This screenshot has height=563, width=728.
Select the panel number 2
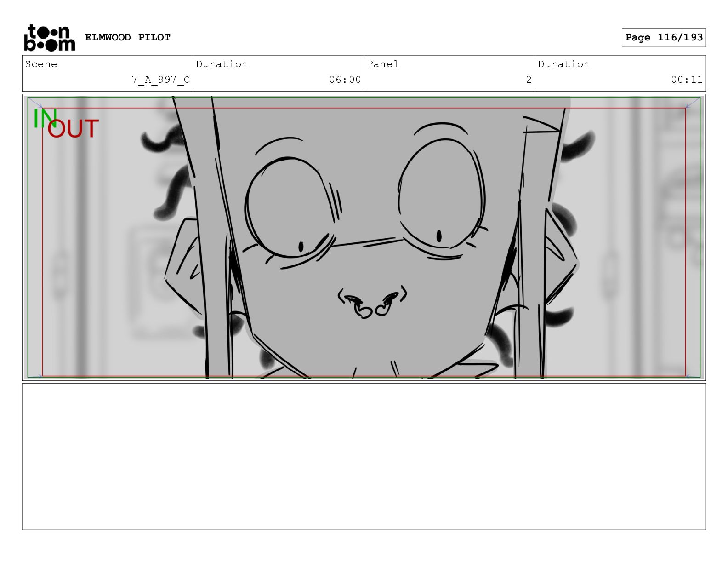point(529,80)
